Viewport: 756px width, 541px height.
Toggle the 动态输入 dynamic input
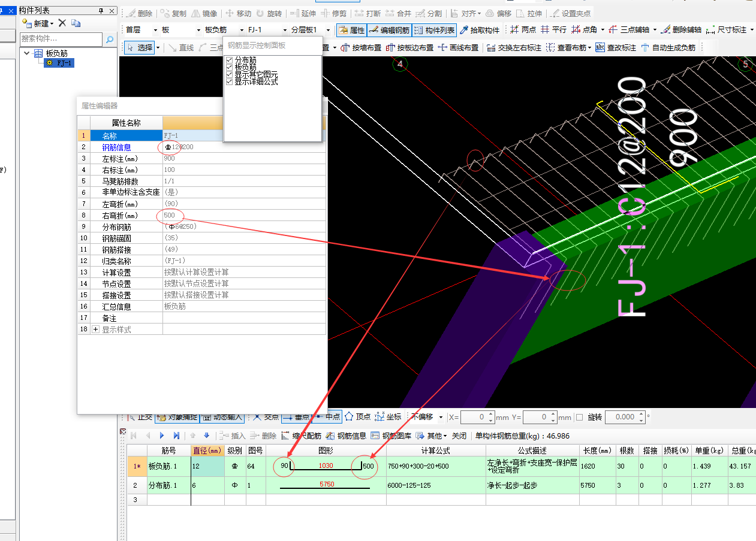point(221,417)
